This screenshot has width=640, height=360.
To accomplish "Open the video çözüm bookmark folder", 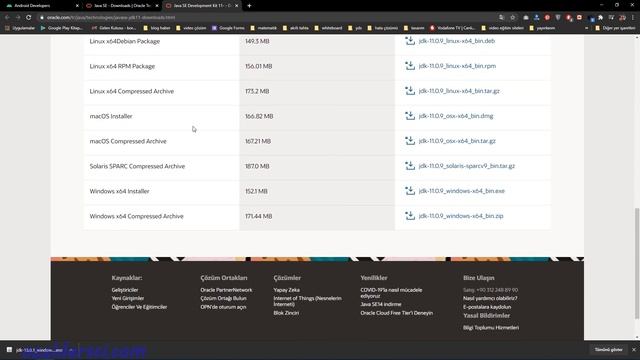I will (x=191, y=28).
